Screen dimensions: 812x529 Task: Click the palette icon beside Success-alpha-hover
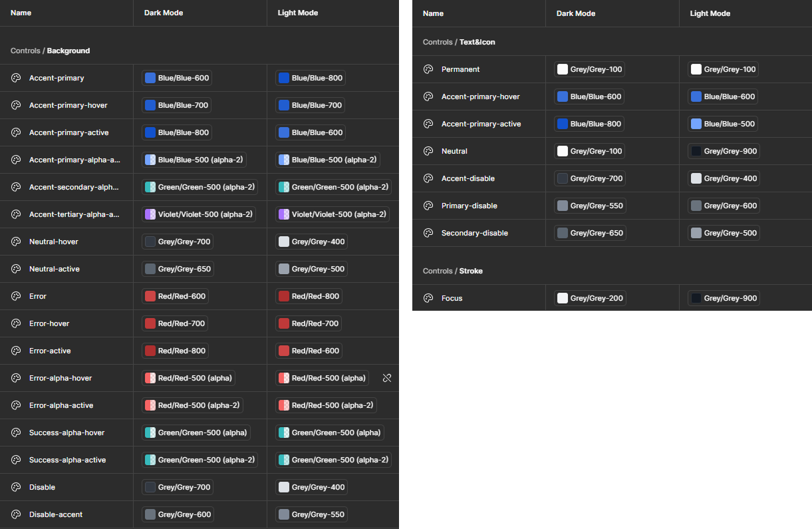16,433
